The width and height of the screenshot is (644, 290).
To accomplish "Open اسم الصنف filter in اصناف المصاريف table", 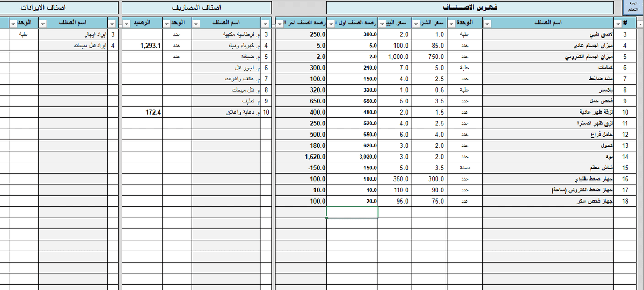I will click(x=196, y=23).
